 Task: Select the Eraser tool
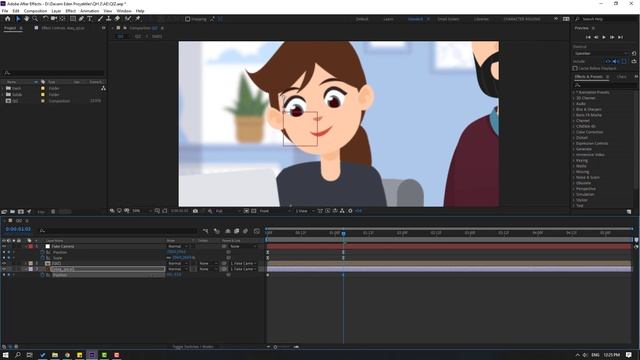pyautogui.click(x=117, y=19)
